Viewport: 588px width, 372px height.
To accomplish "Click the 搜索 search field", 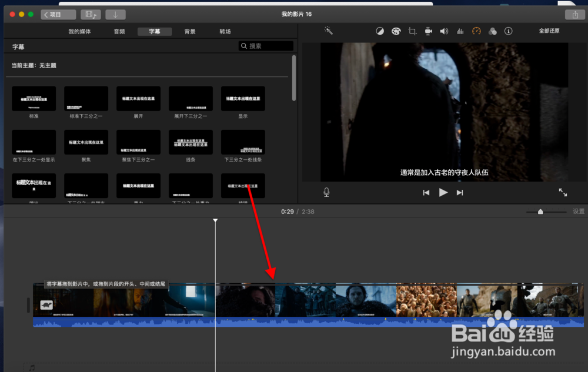I will point(266,46).
